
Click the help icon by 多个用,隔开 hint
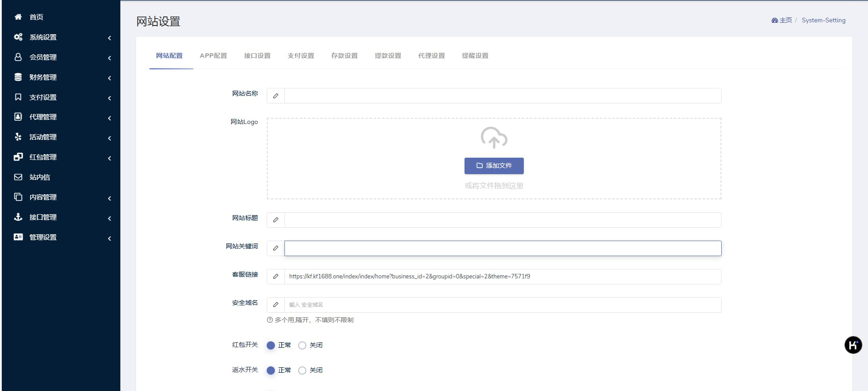click(270, 320)
